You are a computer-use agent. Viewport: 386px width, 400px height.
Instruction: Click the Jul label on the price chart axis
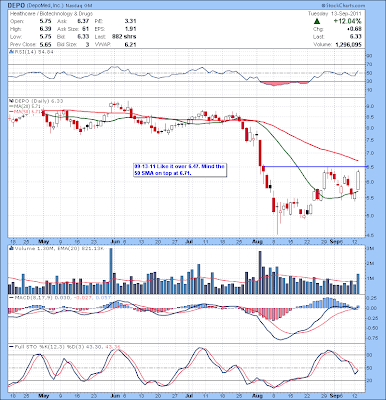point(189,240)
